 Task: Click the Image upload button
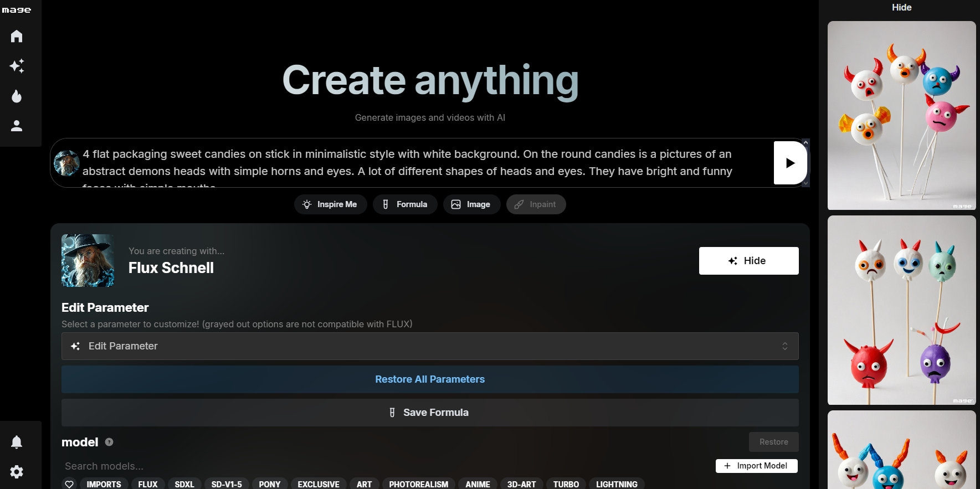pyautogui.click(x=471, y=204)
